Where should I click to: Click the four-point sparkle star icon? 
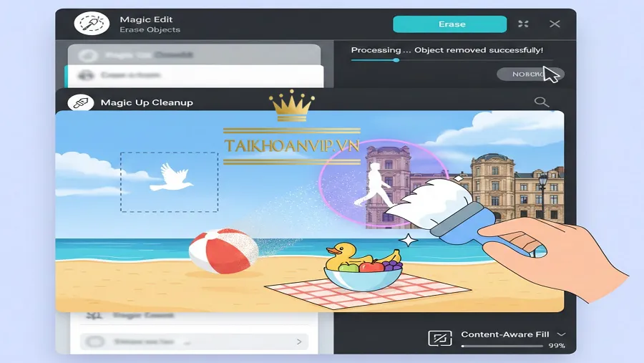[x=409, y=240]
